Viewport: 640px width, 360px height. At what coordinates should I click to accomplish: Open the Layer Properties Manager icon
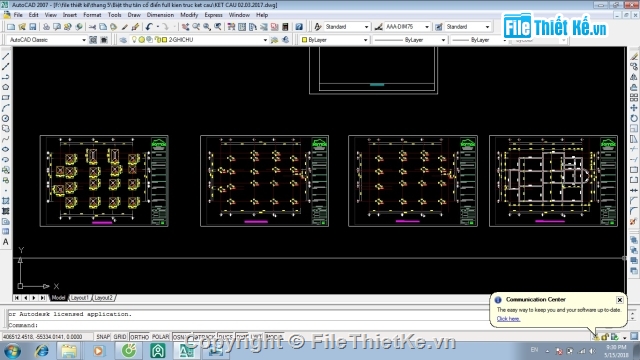point(123,40)
